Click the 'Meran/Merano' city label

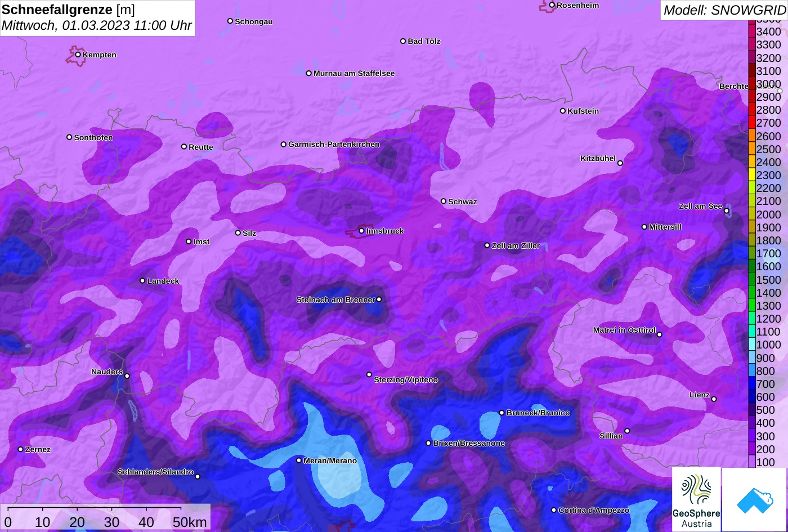click(330, 461)
